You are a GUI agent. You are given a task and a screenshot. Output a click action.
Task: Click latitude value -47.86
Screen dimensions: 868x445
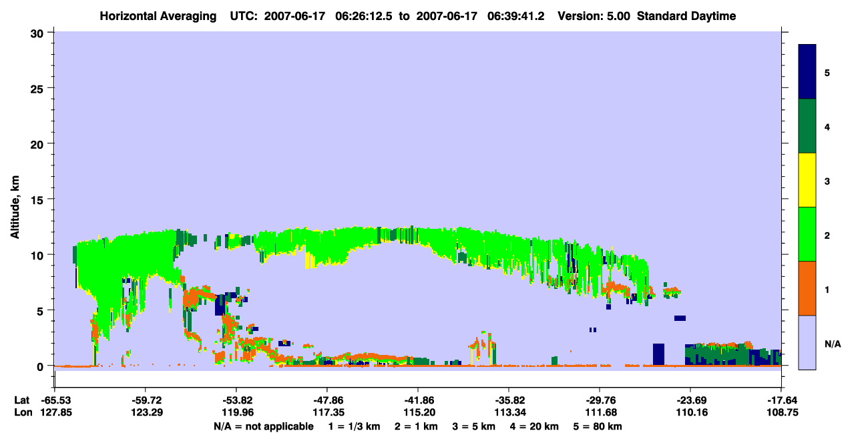(x=327, y=400)
